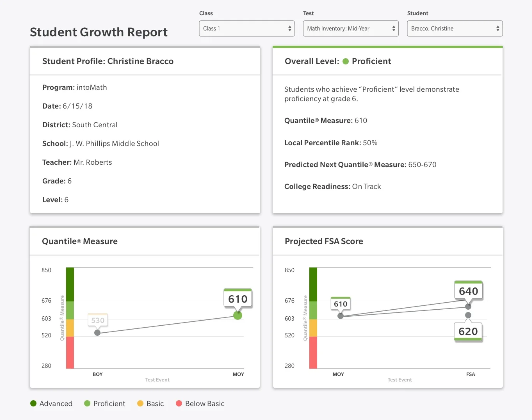The height and width of the screenshot is (420, 532).
Task: Open the Bracco, Christine student dropdown
Action: 454,28
